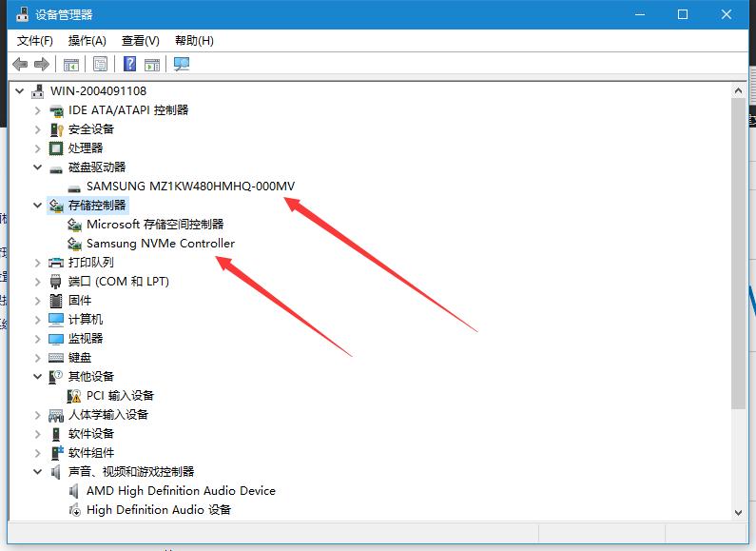This screenshot has height=551, width=756.
Task: Expand the 打印队列 node
Action: 38,263
